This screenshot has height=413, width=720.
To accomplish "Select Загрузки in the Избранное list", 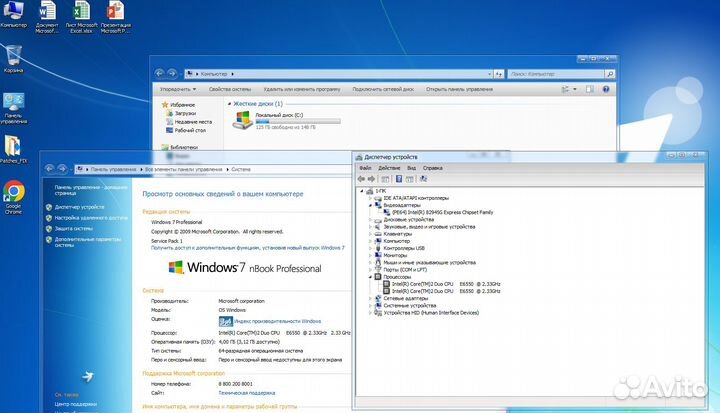I will click(x=185, y=113).
